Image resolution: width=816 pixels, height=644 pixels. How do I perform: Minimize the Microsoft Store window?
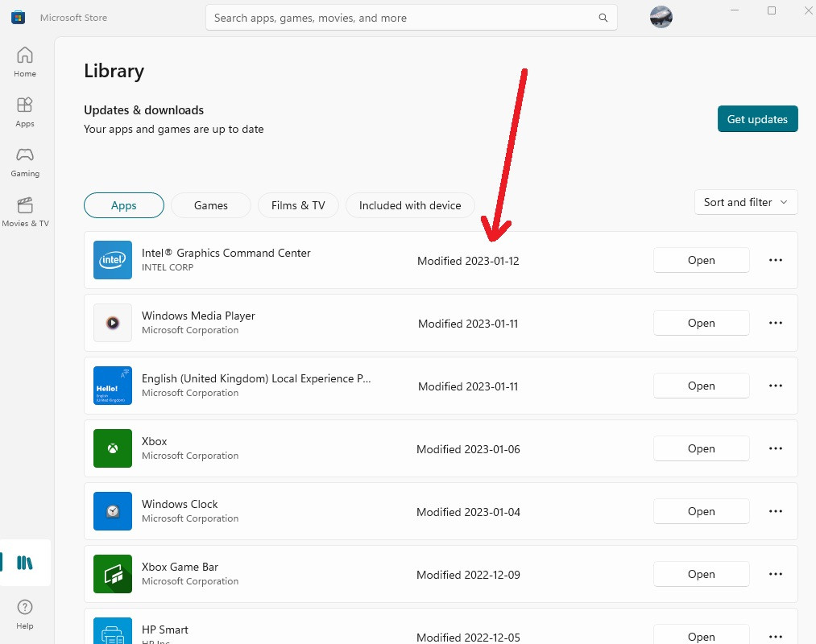point(735,10)
